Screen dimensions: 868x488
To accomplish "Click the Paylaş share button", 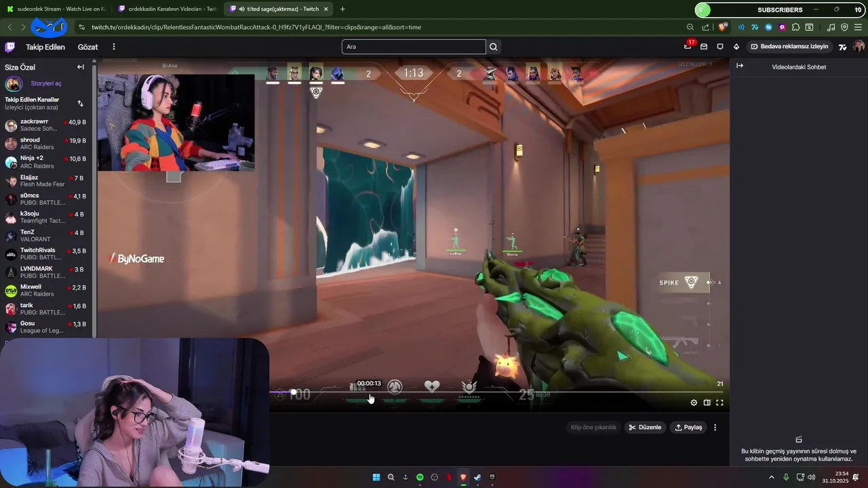I will (688, 427).
